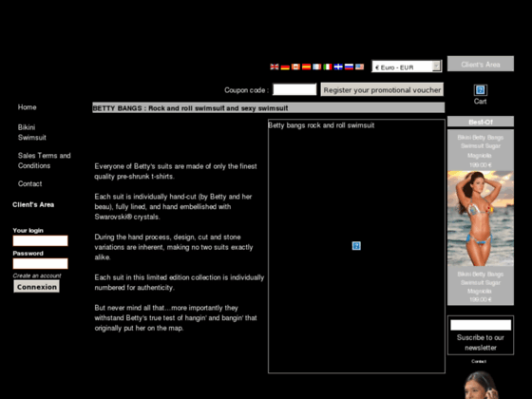532x399 pixels.
Task: Click the Coupon code input field
Action: pos(294,89)
